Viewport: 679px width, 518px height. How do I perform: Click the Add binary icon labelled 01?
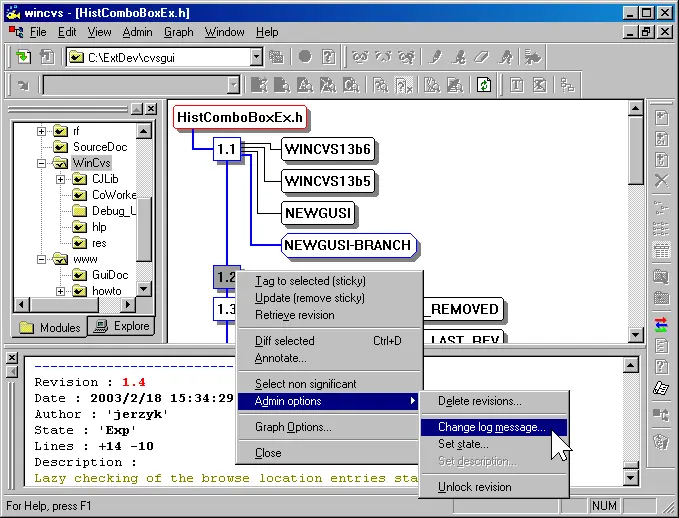tap(661, 139)
